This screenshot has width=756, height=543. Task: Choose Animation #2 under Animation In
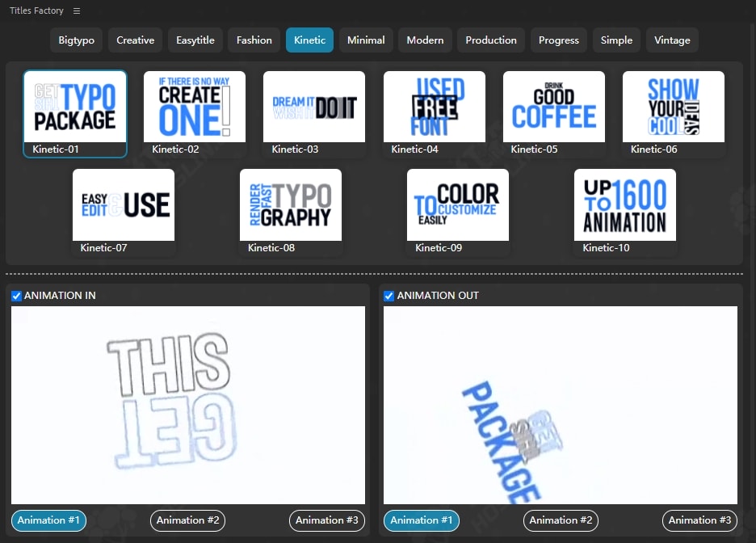tap(187, 520)
